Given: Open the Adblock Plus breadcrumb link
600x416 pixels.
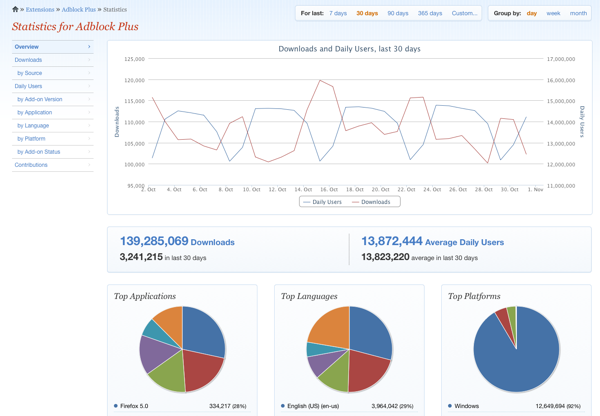Looking at the screenshot, I should pyautogui.click(x=78, y=10).
